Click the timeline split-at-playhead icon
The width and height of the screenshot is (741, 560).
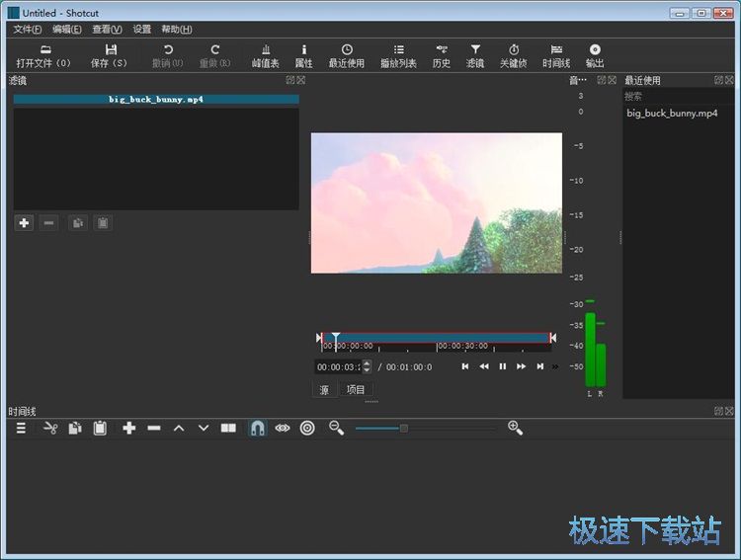[228, 428]
